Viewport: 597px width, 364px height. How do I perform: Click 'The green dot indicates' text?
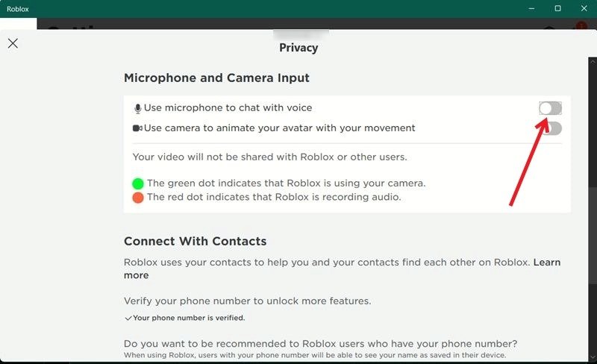click(x=287, y=183)
